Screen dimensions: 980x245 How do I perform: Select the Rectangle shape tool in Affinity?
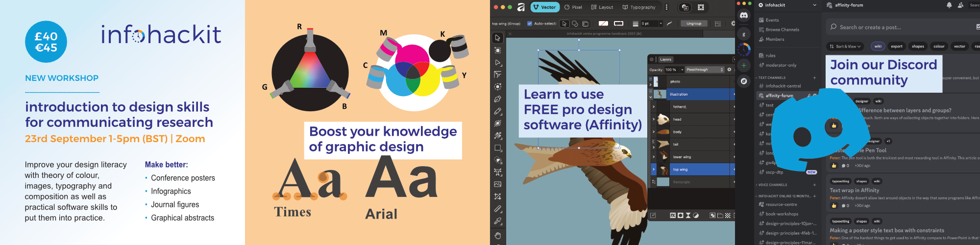tap(497, 148)
